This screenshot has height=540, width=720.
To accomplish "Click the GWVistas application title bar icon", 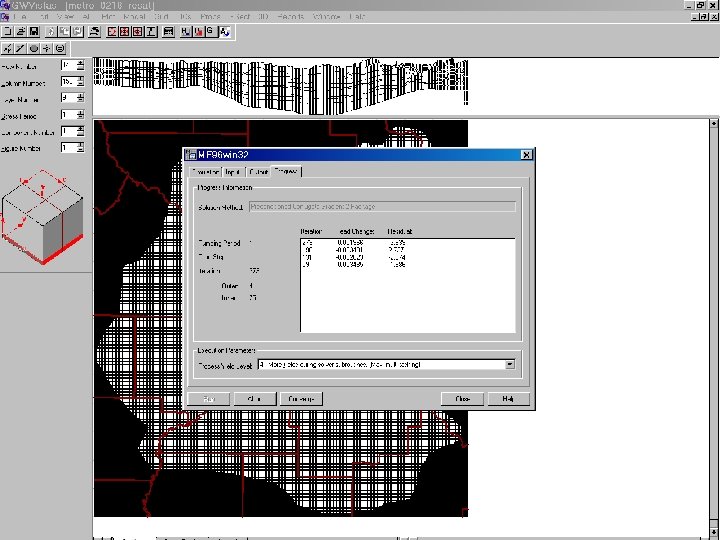I will [x=5, y=5].
